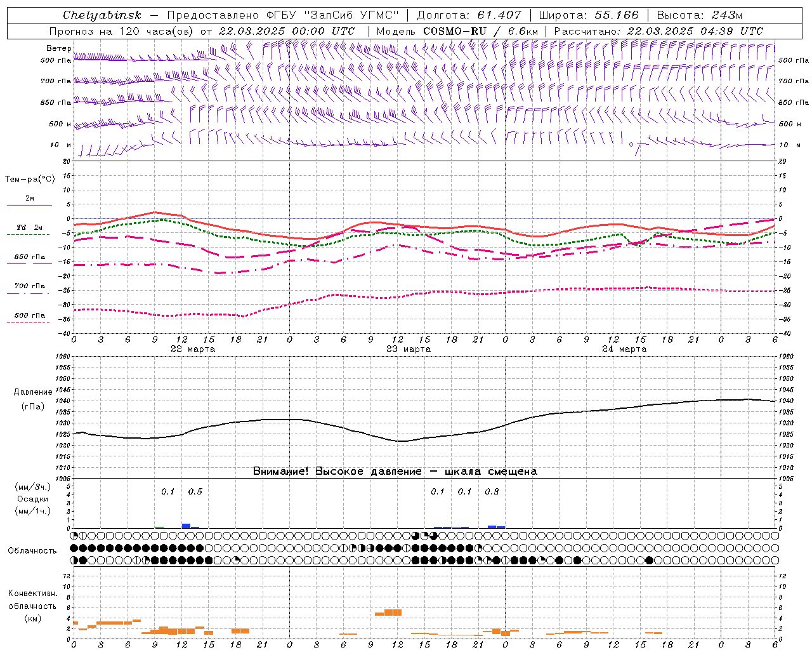Click the tallest blue precipitation bar under 0.5

tap(186, 526)
